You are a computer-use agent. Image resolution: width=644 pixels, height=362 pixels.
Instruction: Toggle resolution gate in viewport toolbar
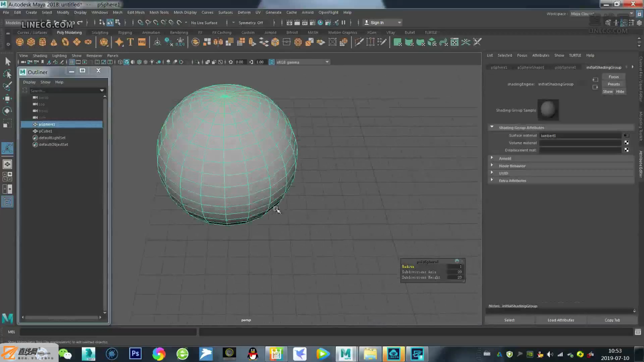point(85,62)
